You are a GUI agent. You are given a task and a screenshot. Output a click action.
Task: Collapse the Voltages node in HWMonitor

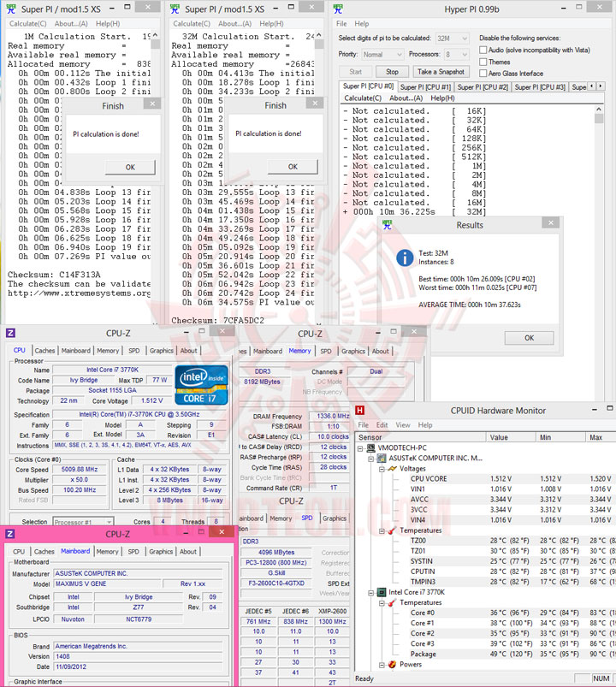click(382, 469)
